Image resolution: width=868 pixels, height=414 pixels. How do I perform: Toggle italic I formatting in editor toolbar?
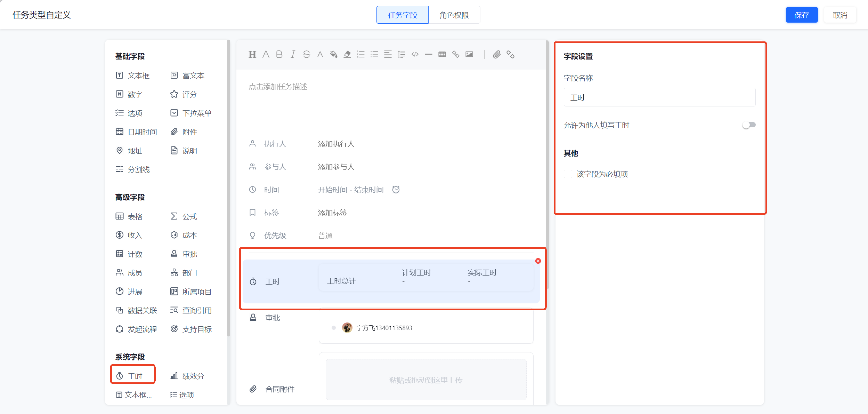(293, 54)
